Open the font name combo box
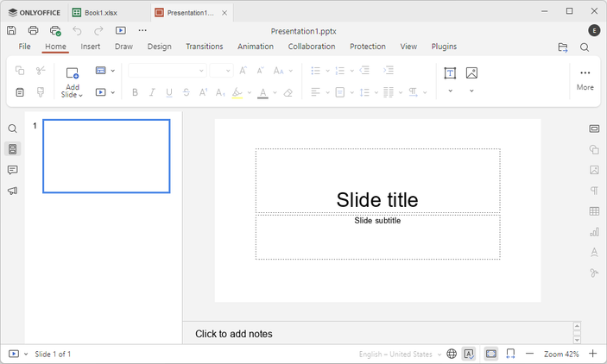 pos(168,71)
